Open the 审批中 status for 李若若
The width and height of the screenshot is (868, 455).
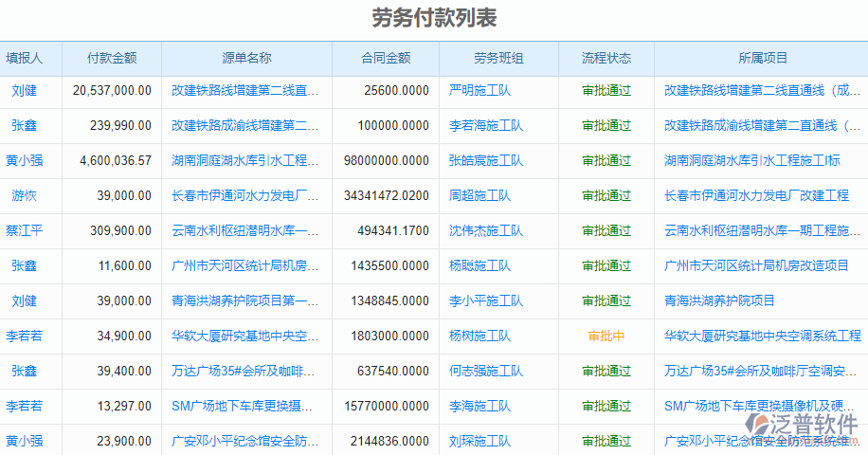click(x=606, y=336)
